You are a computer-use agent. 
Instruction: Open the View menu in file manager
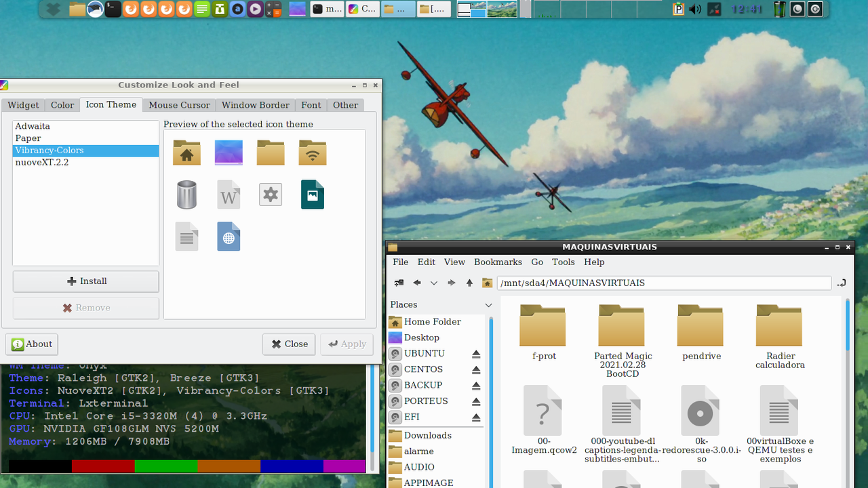click(454, 262)
